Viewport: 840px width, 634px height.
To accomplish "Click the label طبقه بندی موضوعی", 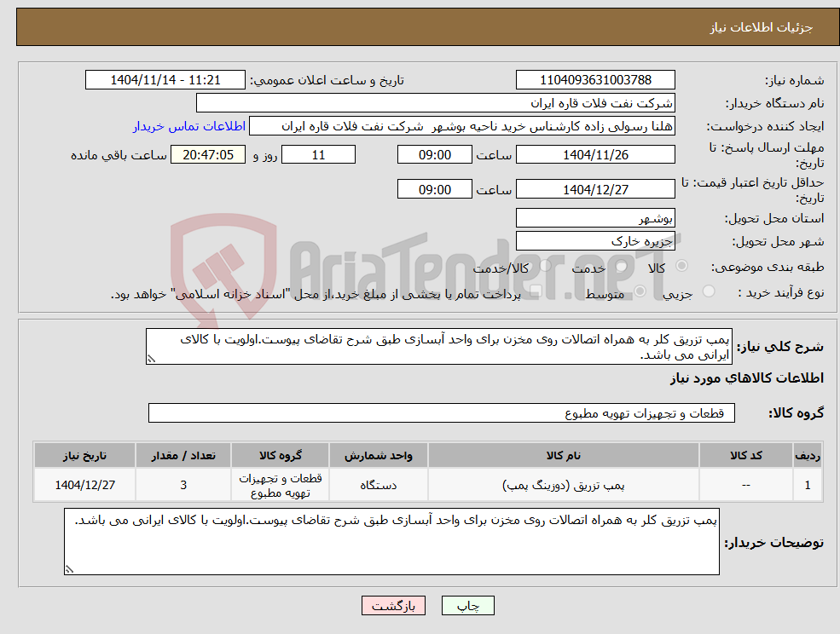I will coord(768,267).
